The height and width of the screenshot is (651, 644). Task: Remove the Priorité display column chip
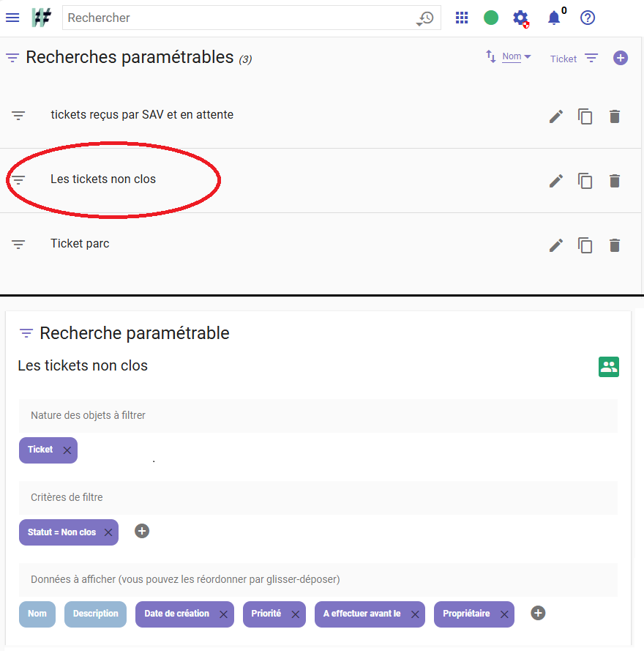(x=296, y=614)
